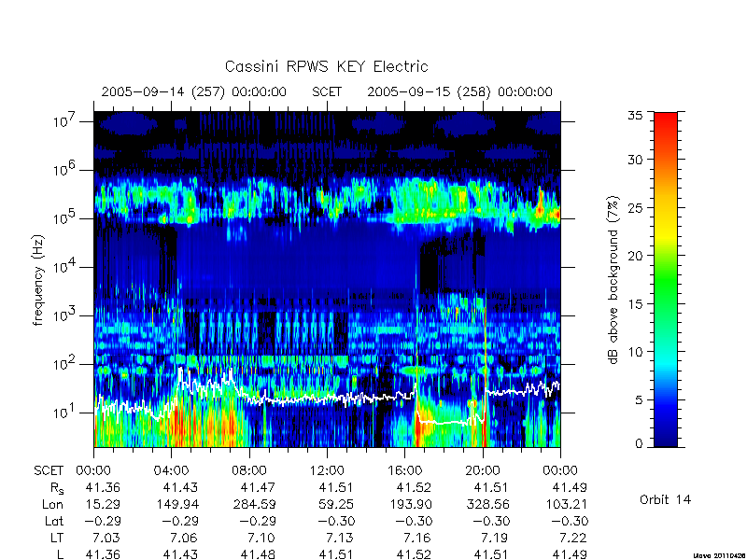
Task: Click the 10^4 frequency tick label
Action: coord(65,267)
